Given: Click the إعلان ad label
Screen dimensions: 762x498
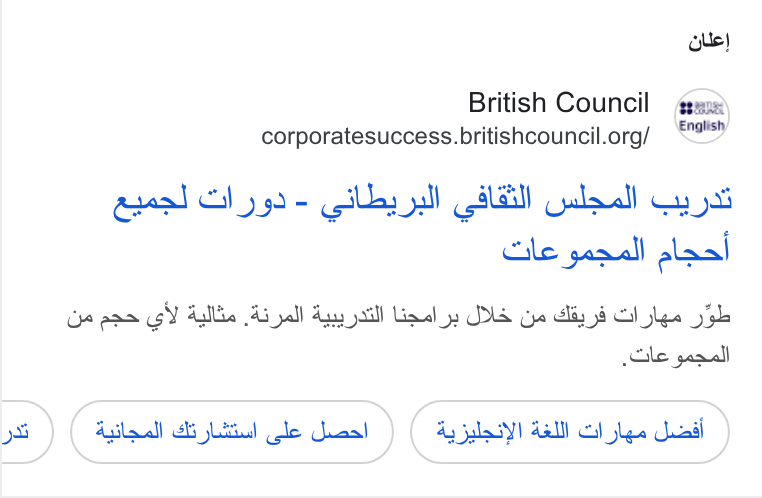Looking at the screenshot, I should (x=709, y=41).
